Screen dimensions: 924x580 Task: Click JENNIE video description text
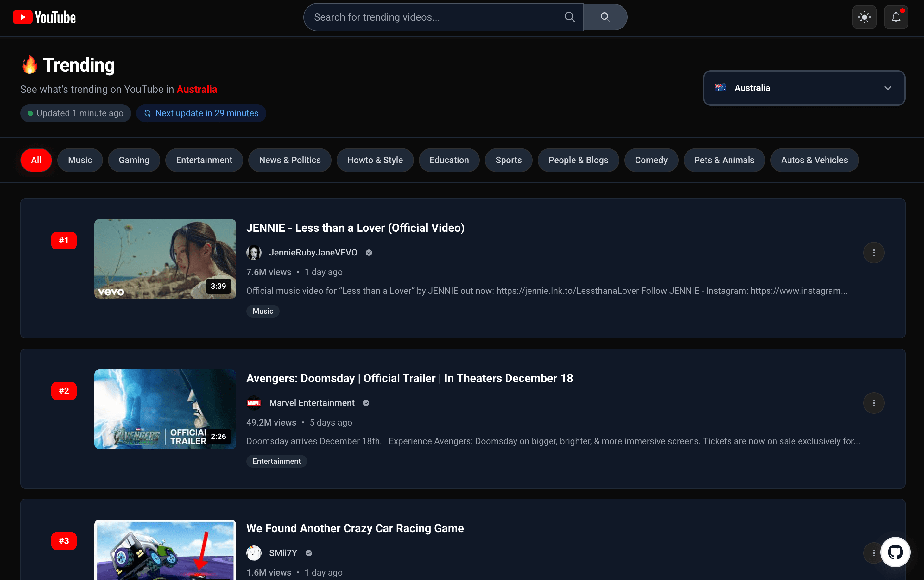(x=547, y=291)
